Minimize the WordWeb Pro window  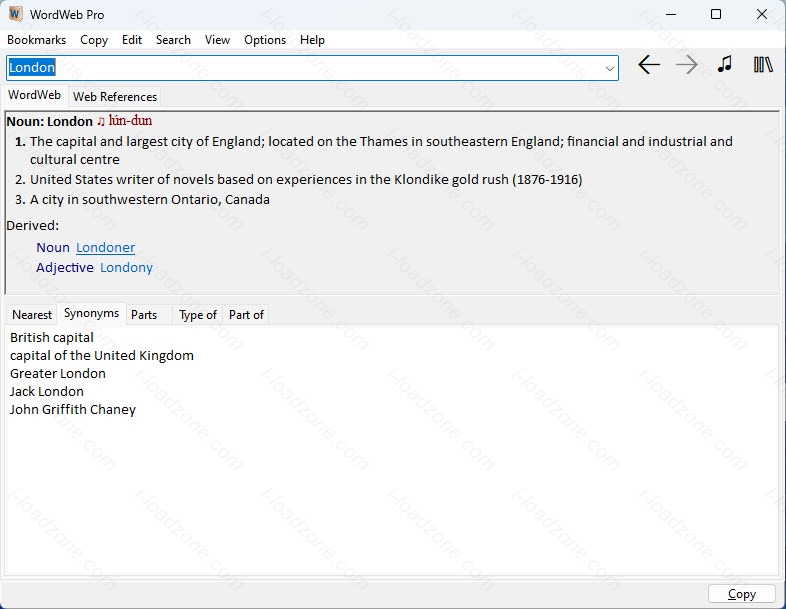671,14
